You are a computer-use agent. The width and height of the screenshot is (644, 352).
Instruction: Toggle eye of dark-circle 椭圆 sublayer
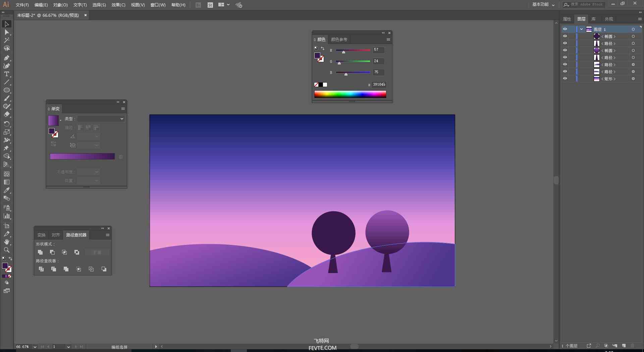(565, 36)
